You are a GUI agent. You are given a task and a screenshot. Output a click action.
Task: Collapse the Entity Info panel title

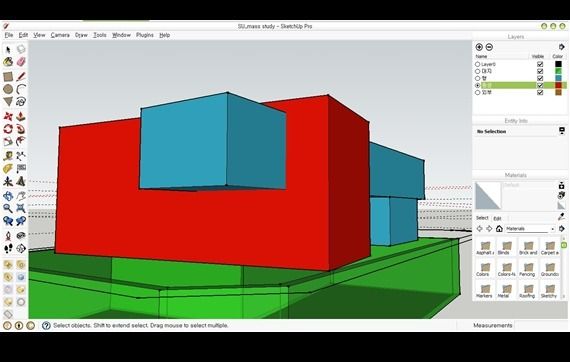click(516, 121)
